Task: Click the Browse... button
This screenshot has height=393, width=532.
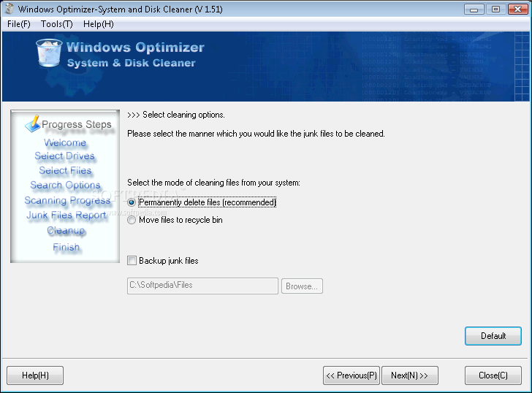Action: [302, 286]
